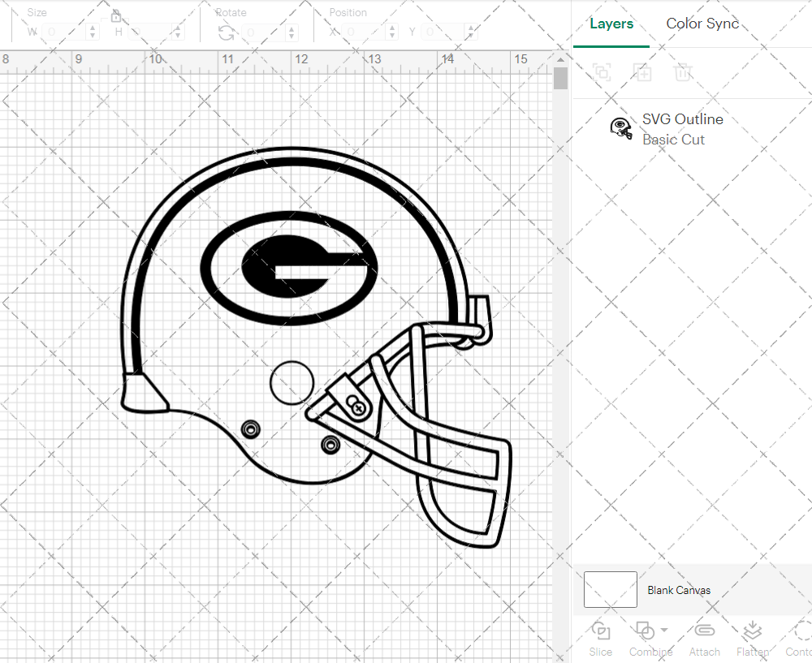This screenshot has width=812, height=663.
Task: Click the white canvas color swatch
Action: (609, 590)
